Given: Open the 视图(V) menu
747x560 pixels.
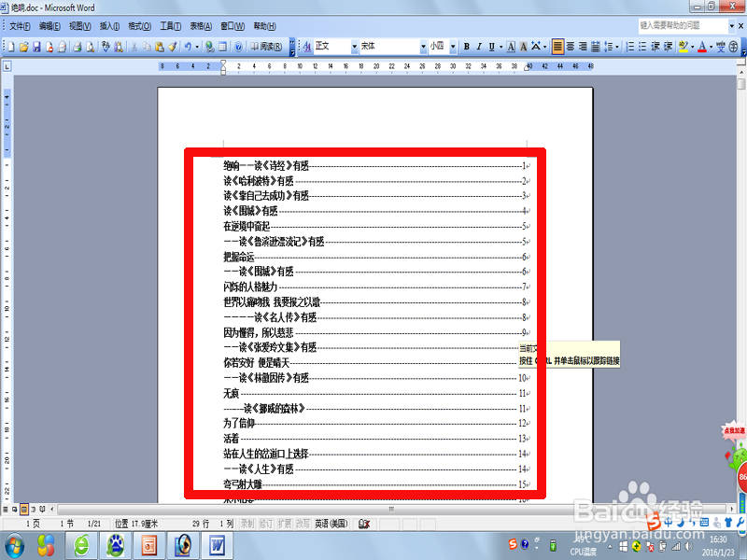Looking at the screenshot, I should point(79,26).
